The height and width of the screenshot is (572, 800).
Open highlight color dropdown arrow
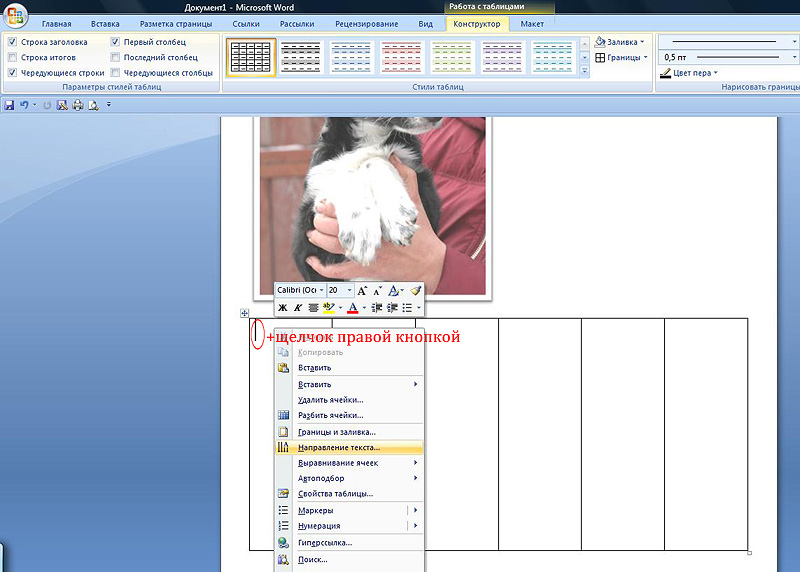[x=340, y=308]
